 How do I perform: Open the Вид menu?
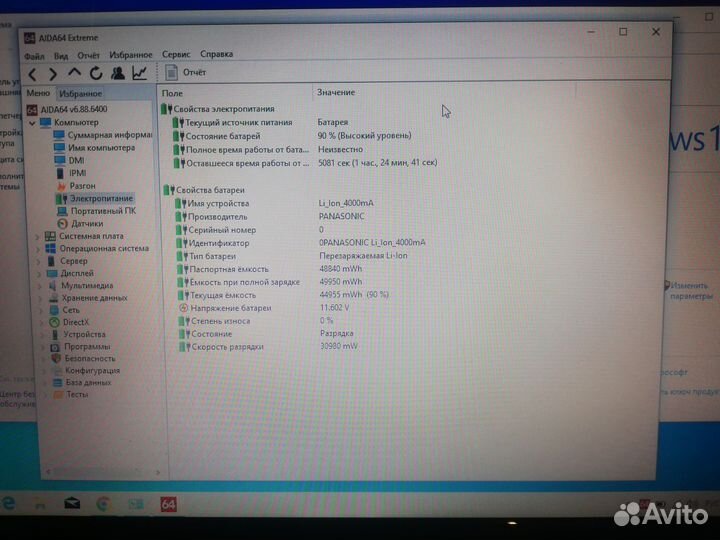61,56
